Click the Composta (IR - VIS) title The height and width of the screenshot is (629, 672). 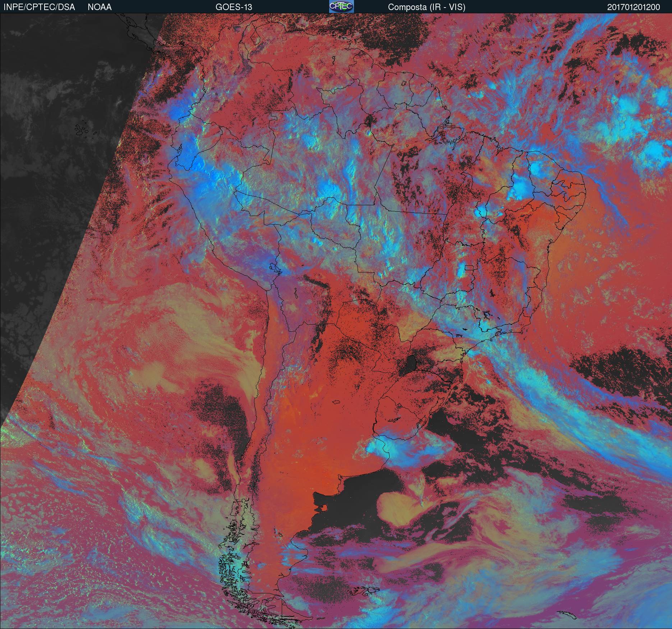pyautogui.click(x=427, y=7)
